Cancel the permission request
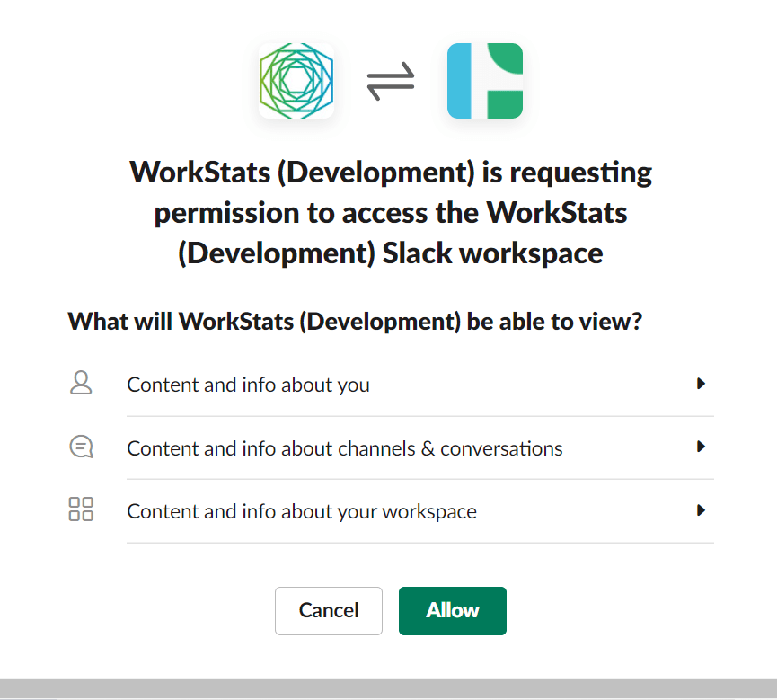This screenshot has height=700, width=777. (329, 611)
